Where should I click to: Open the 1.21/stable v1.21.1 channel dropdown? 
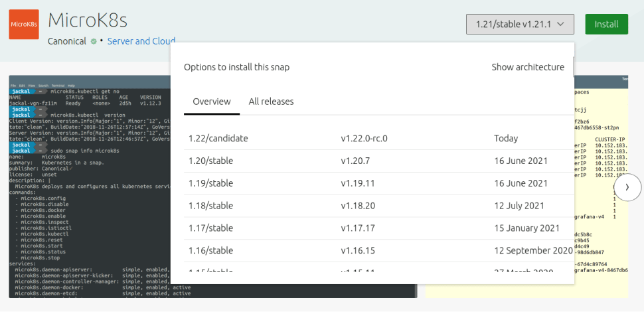click(520, 24)
